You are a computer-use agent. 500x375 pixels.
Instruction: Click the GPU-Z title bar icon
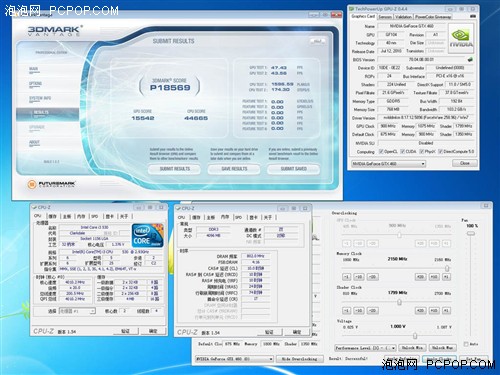tap(352, 9)
